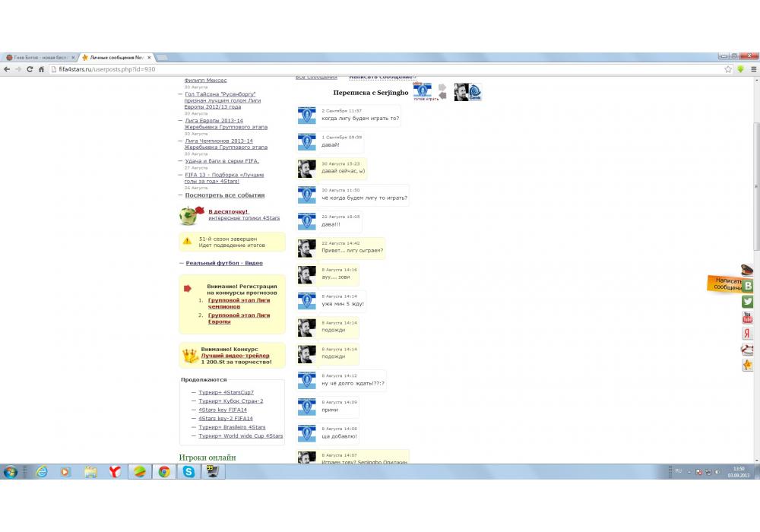This screenshot has height=532, width=760.
Task: Open 'Групповой этап Лиги чемпионов' link
Action: (x=239, y=303)
